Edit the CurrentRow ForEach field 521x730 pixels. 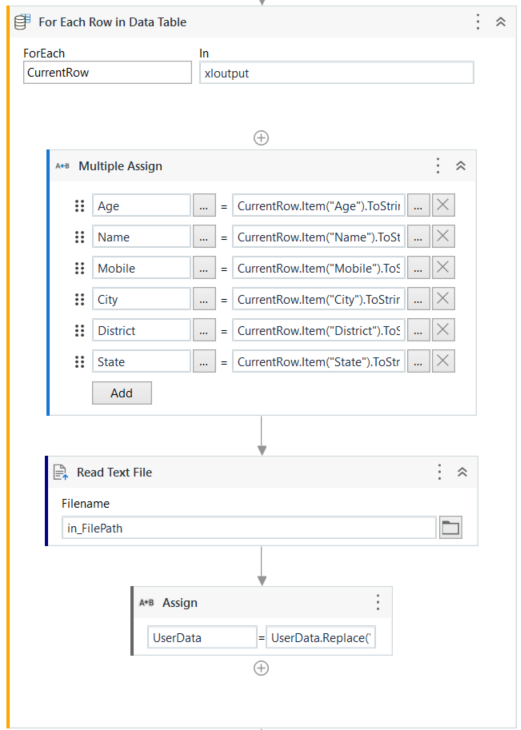click(108, 73)
